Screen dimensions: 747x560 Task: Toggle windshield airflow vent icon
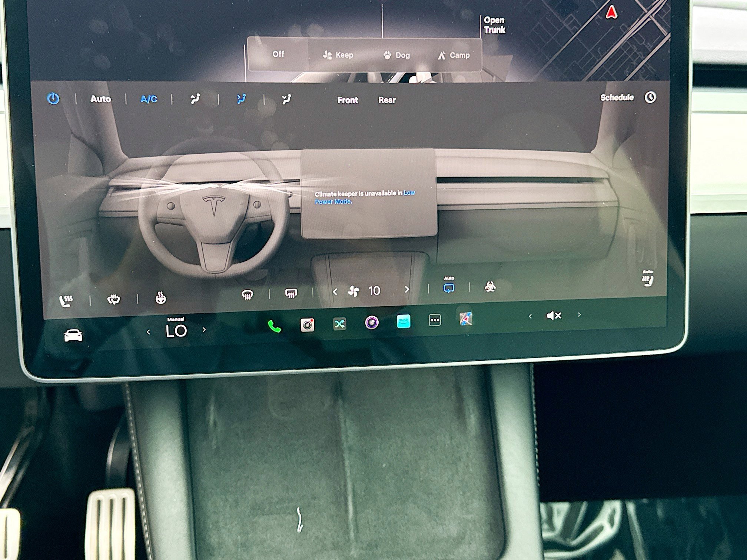(x=195, y=99)
